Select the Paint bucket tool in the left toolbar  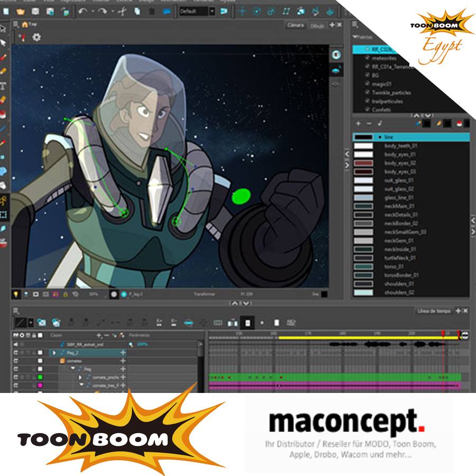click(x=3, y=114)
